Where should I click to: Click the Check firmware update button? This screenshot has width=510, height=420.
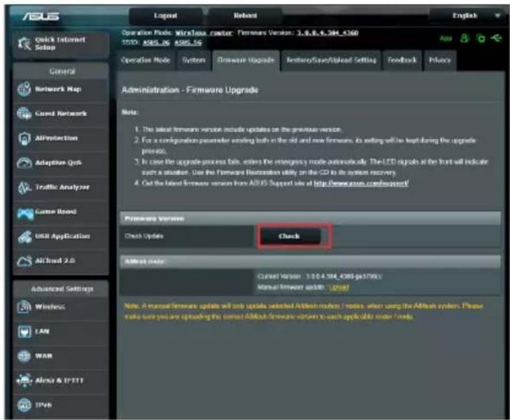point(289,236)
